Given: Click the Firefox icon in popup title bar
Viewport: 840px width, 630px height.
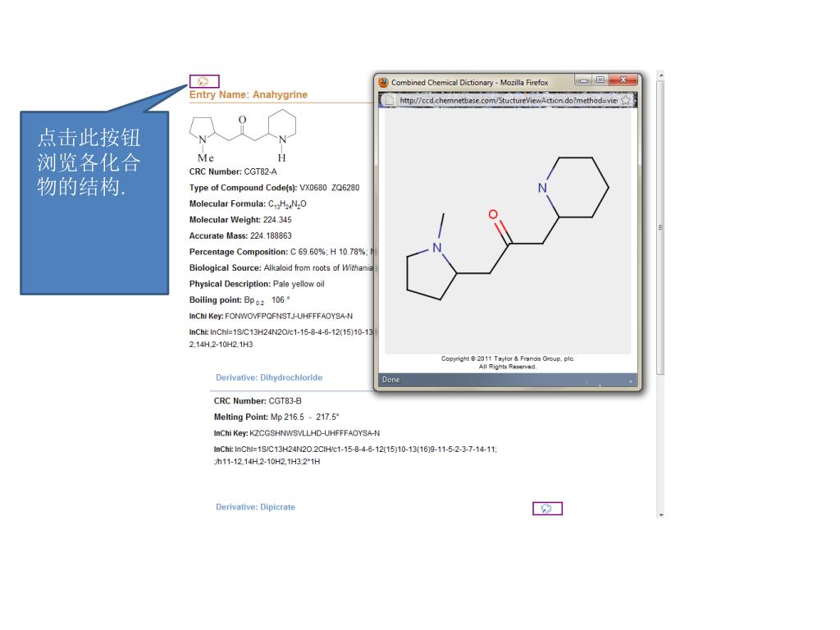Looking at the screenshot, I should (383, 83).
